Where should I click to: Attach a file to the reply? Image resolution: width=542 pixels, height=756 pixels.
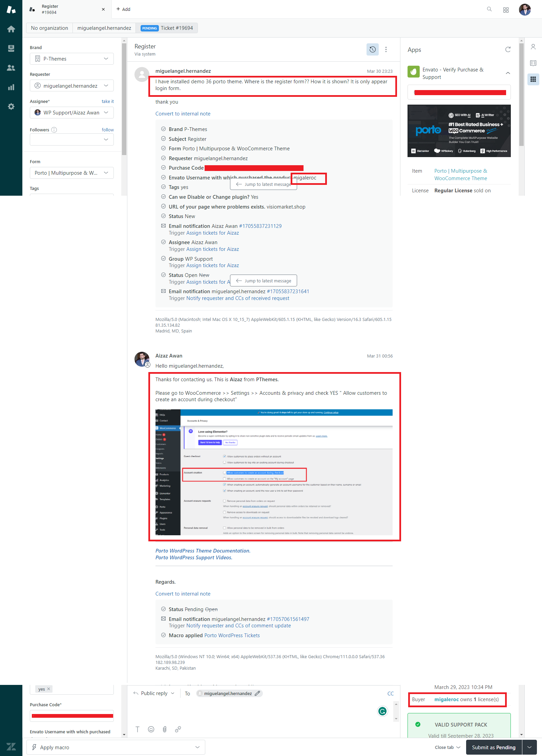pos(165,729)
